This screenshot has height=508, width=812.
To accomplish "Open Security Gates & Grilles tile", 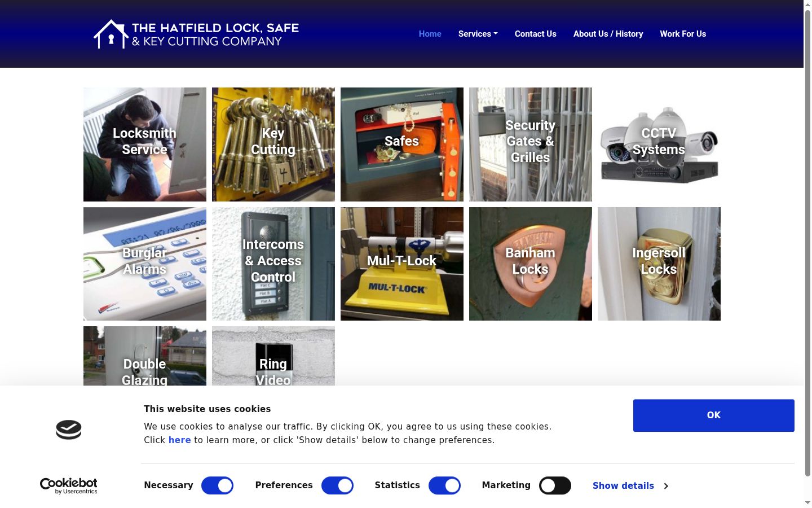I will [x=531, y=144].
